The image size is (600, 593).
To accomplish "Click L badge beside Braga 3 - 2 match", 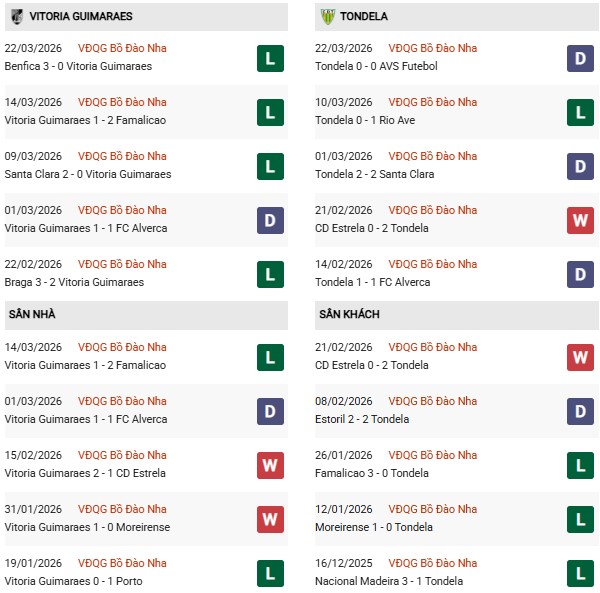I will pos(269,274).
